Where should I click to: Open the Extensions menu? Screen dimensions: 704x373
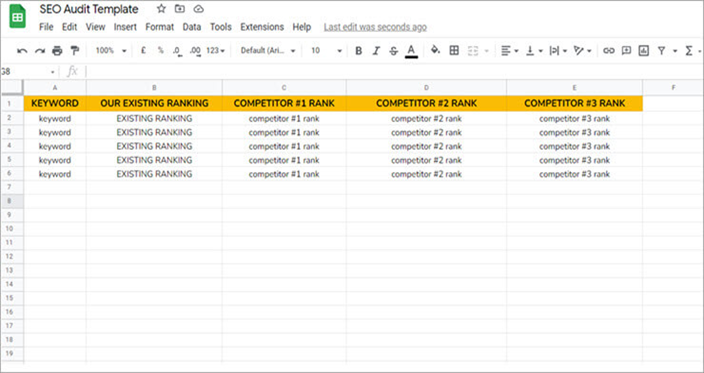pos(262,27)
